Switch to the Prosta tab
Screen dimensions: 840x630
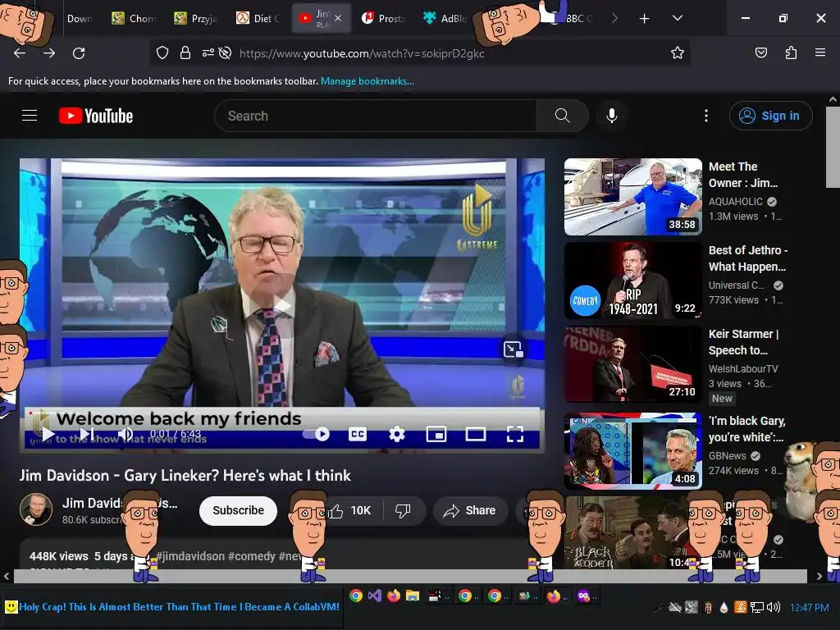tap(384, 18)
